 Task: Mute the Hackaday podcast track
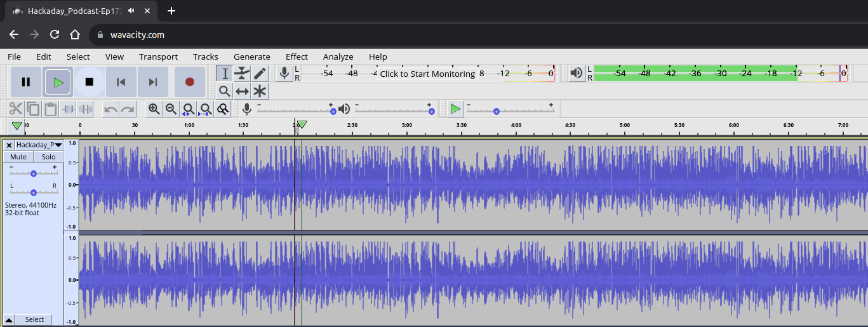pyautogui.click(x=18, y=157)
